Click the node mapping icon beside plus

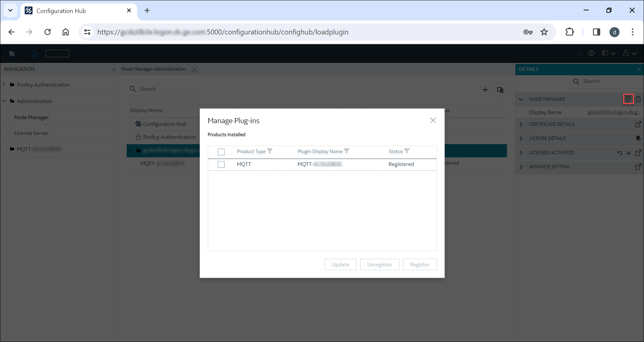(x=500, y=90)
